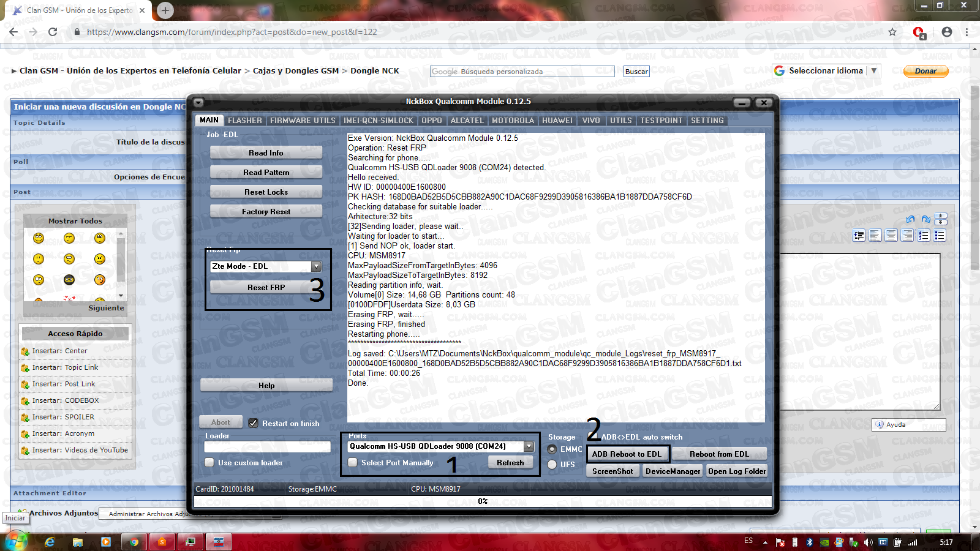Click the expand-down double-arrow editor button
This screenshot has width=980, height=551.
[x=941, y=222]
